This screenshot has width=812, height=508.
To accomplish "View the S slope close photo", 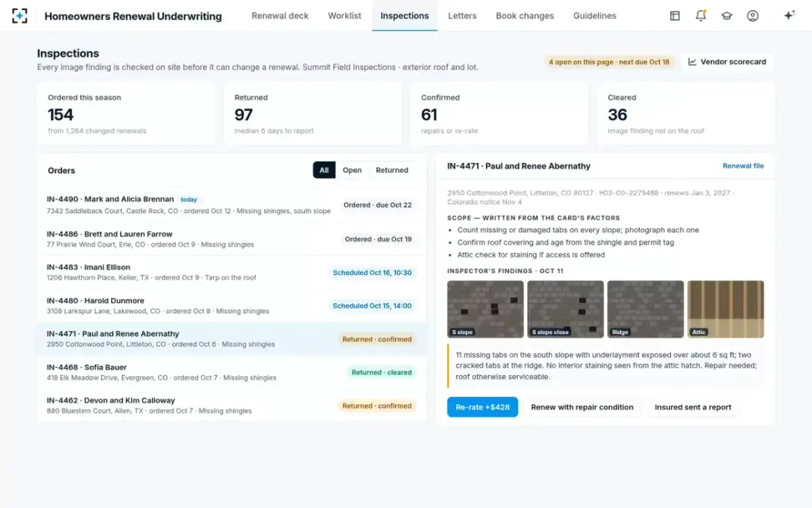I will (566, 309).
